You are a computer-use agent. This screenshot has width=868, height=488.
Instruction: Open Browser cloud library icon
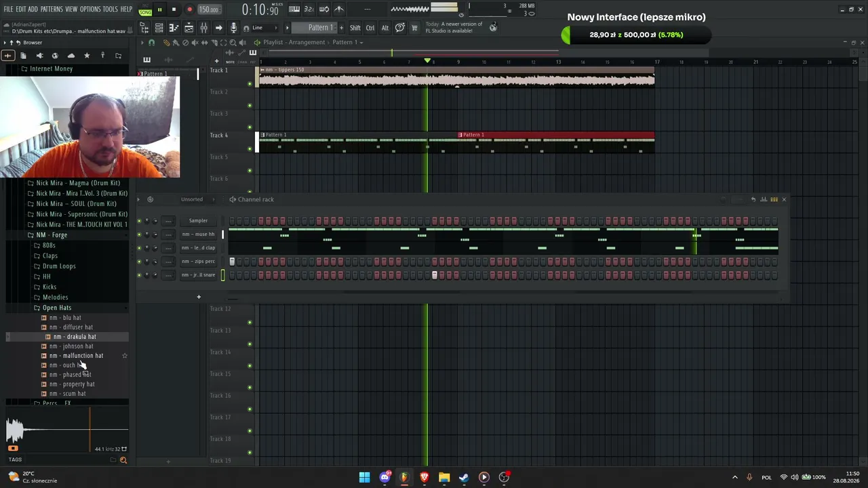click(71, 56)
